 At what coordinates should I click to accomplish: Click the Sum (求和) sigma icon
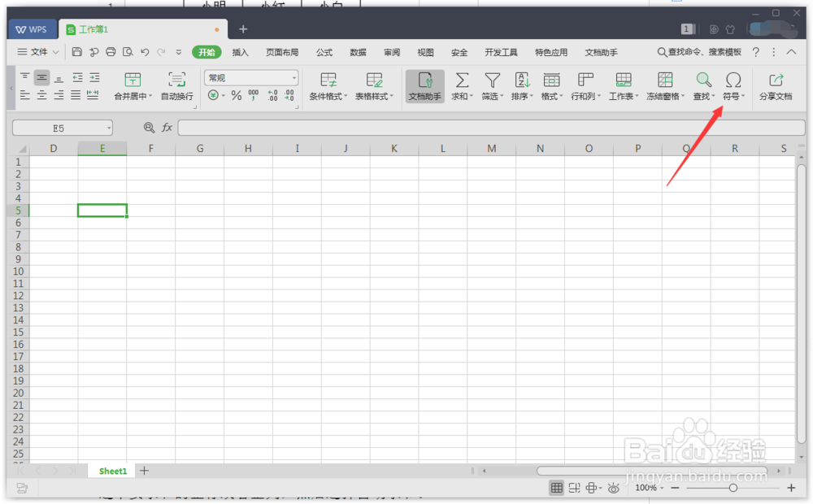pos(462,80)
